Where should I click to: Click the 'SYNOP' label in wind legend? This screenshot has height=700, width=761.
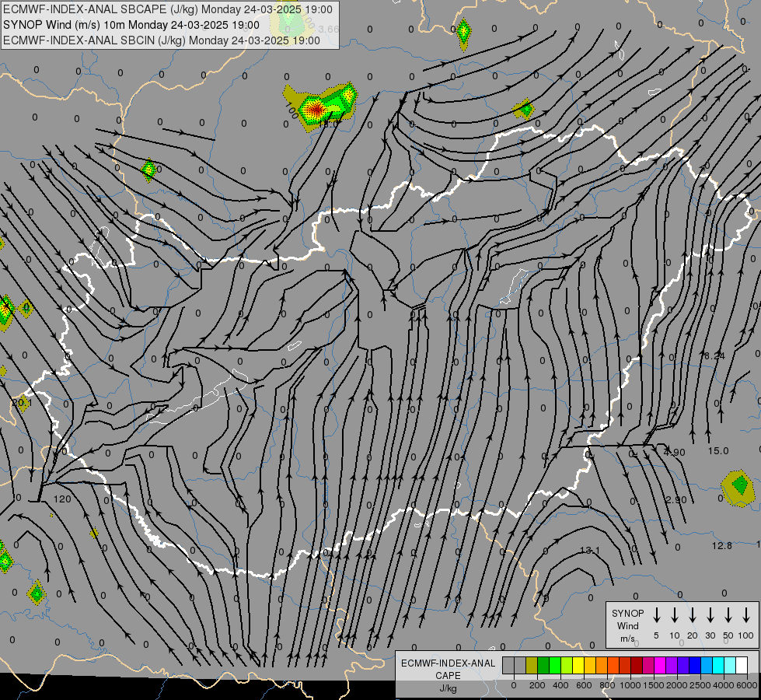pyautogui.click(x=627, y=613)
